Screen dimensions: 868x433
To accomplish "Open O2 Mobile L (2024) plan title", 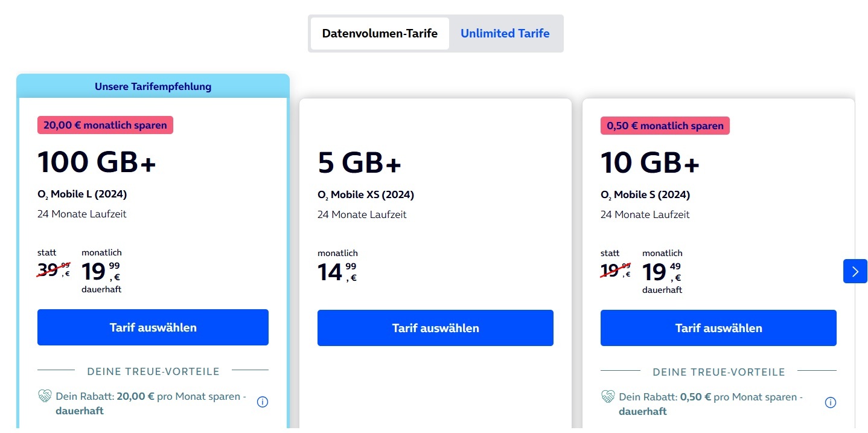I will (82, 194).
